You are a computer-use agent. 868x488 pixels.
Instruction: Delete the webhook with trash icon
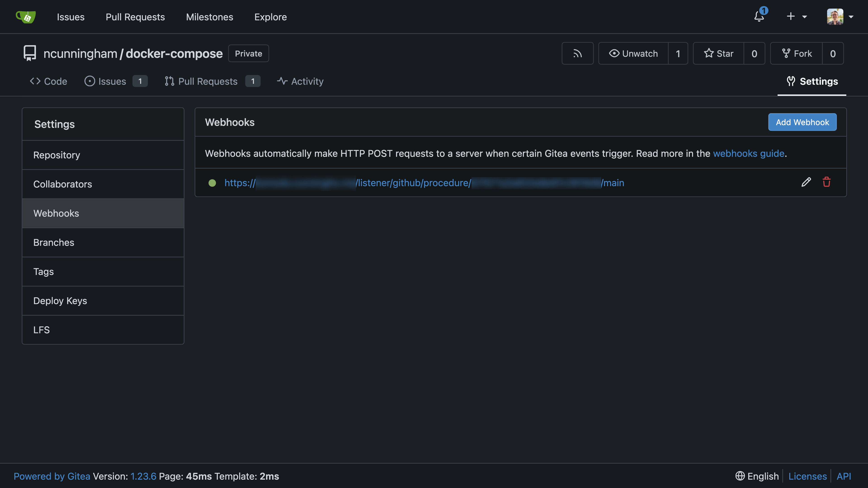827,182
